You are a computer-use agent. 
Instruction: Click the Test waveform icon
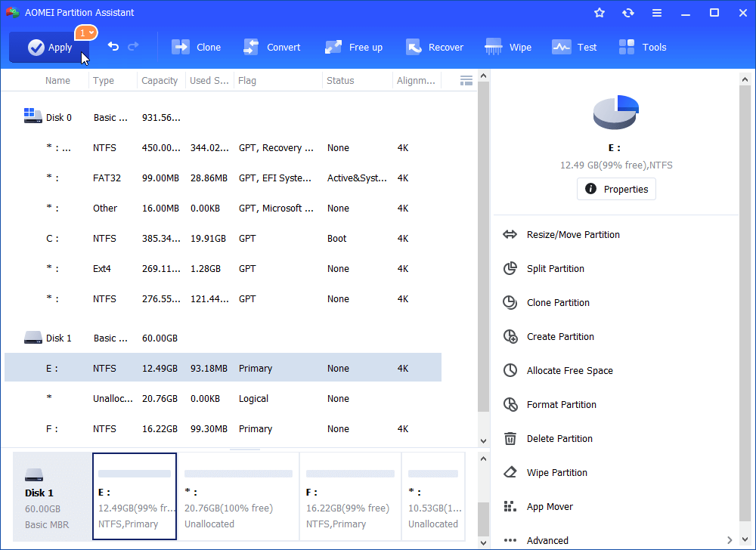562,47
